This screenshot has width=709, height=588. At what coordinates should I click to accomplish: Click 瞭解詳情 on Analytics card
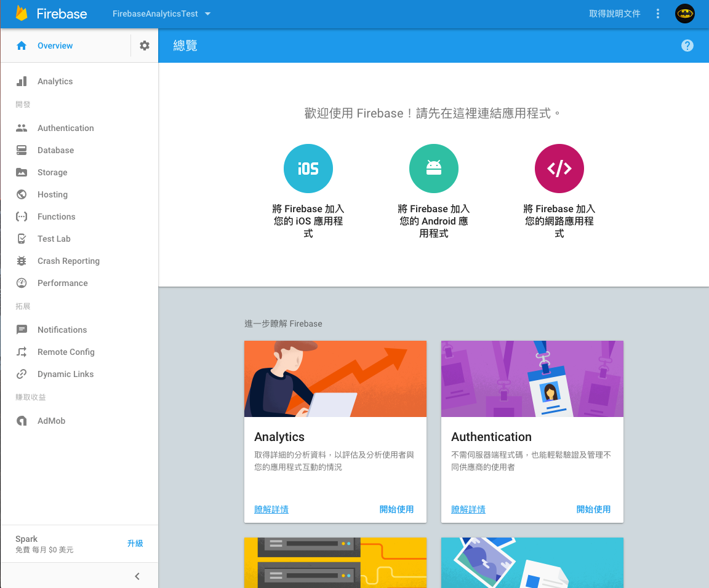point(271,509)
